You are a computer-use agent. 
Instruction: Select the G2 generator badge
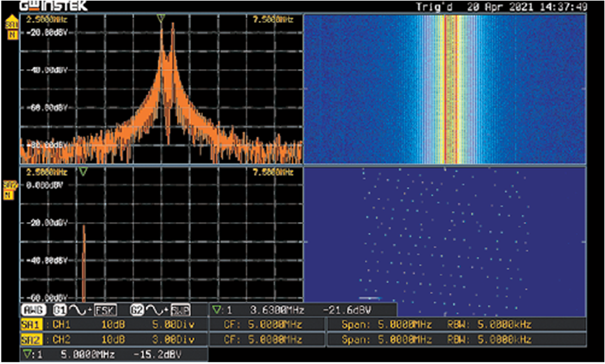[x=136, y=310]
